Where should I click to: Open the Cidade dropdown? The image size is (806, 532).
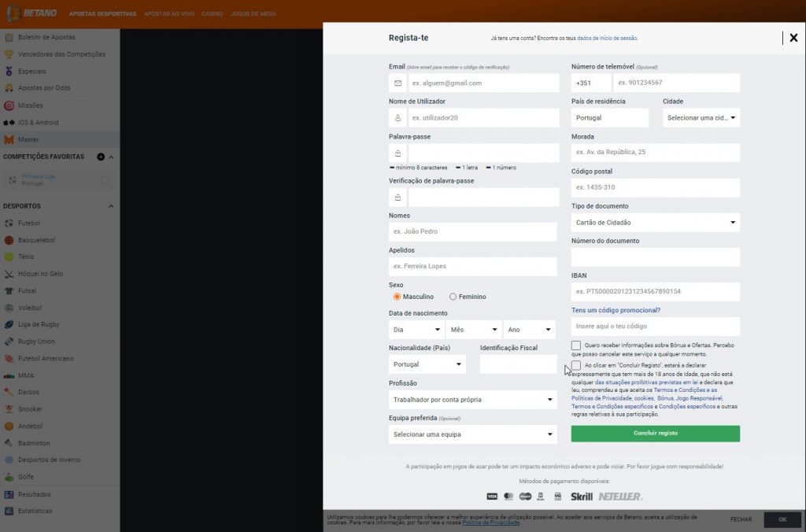click(701, 118)
